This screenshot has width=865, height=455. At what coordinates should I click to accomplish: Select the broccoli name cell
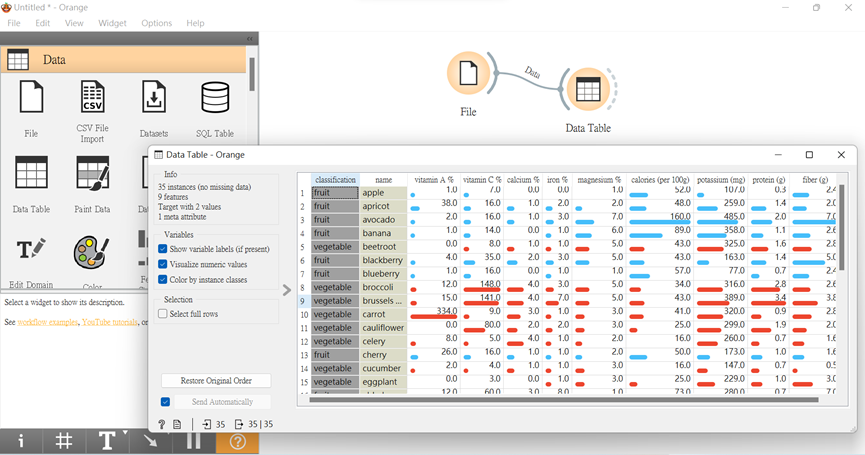(x=383, y=287)
